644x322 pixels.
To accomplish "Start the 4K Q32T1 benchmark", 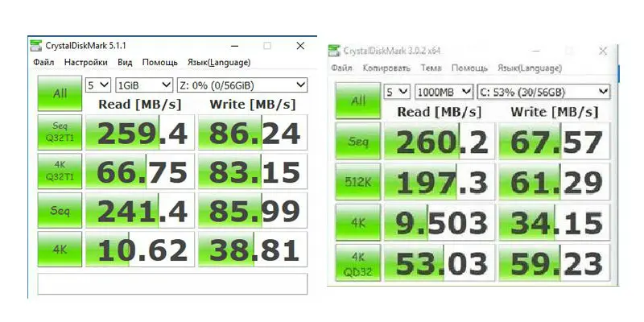I will click(x=60, y=171).
